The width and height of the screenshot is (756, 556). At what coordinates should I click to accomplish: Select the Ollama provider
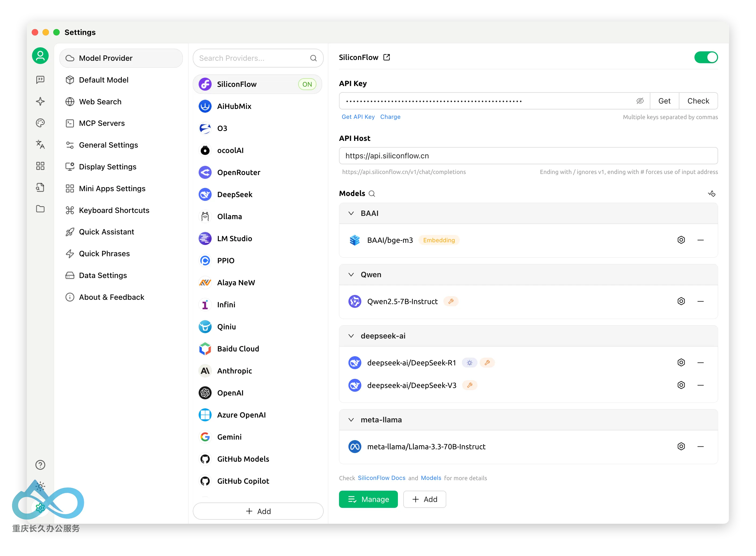257,217
